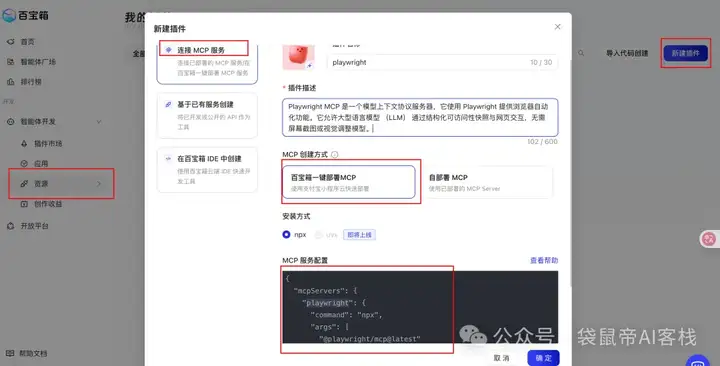Click the 连接 MCP 服务 icon
Image resolution: width=720 pixels, height=366 pixels.
[x=169, y=50]
